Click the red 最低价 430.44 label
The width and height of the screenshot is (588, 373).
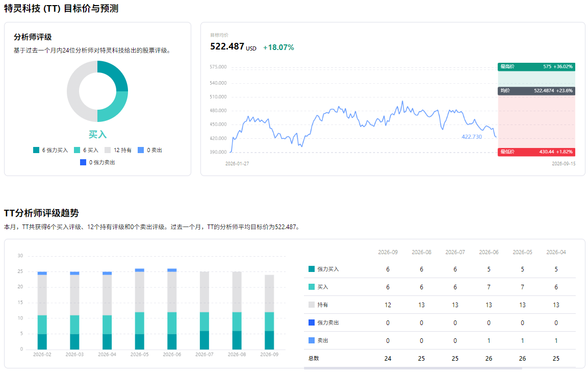tap(536, 152)
